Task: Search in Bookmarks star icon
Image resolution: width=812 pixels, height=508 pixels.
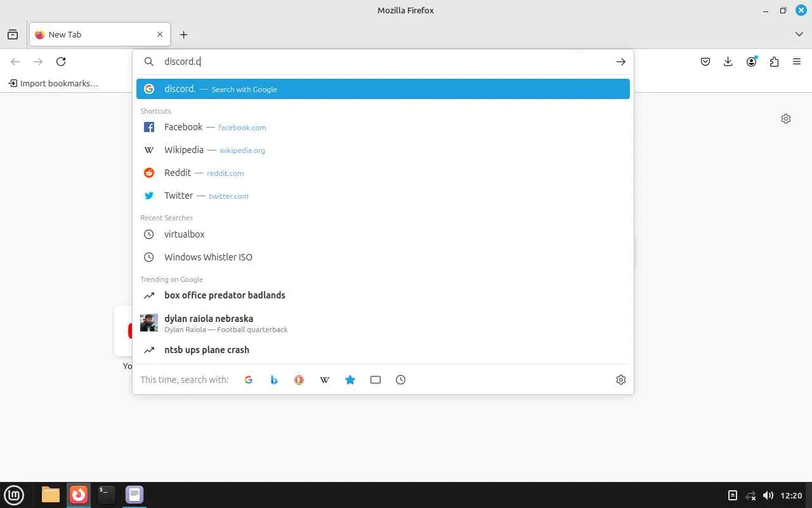Action: coord(350,380)
